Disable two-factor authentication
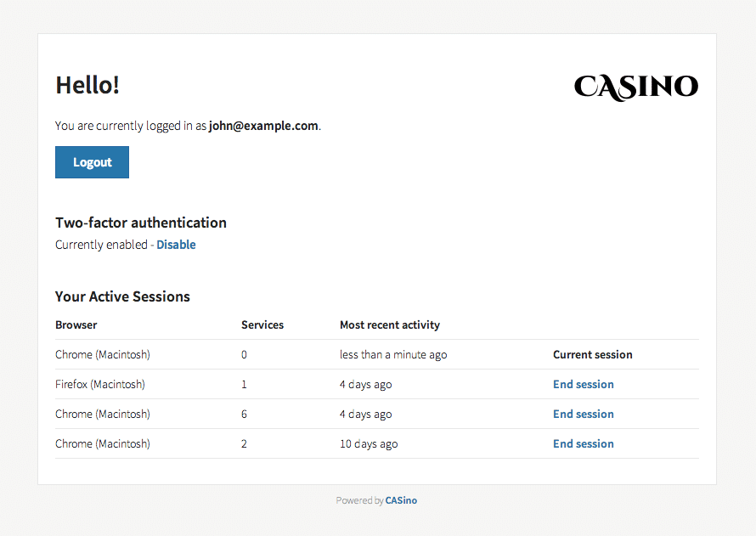 click(176, 245)
